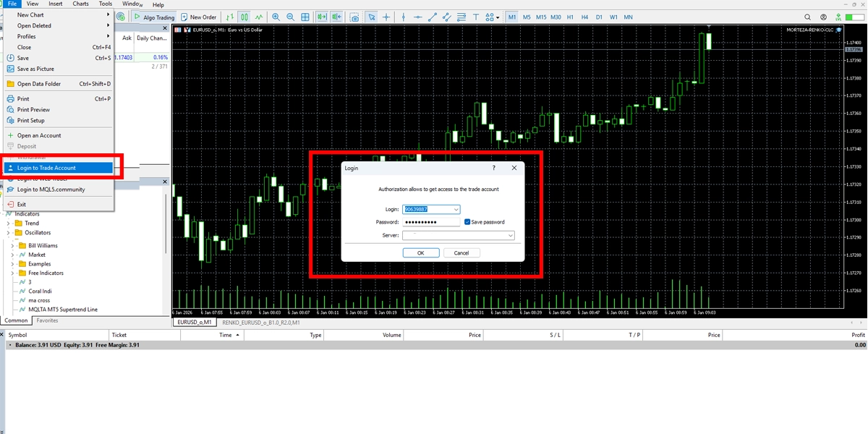Click the Zoom Out magnifier icon
The height and width of the screenshot is (434, 868).
tap(291, 17)
